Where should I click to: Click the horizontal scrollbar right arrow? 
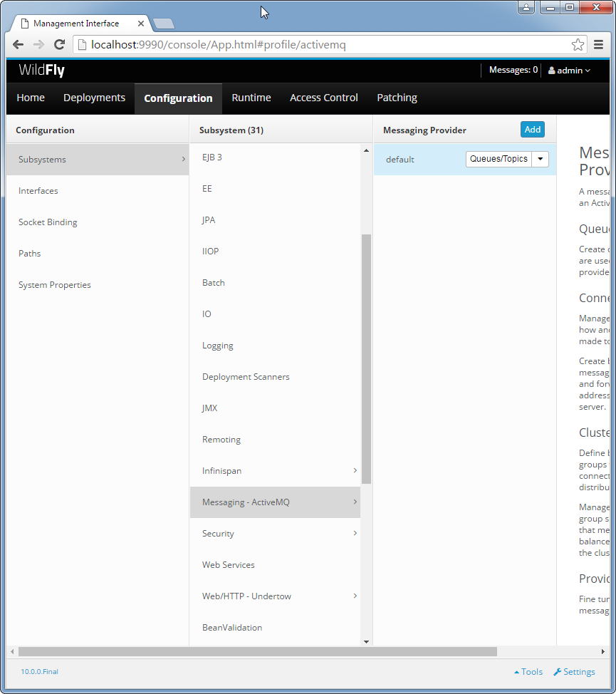click(x=602, y=652)
